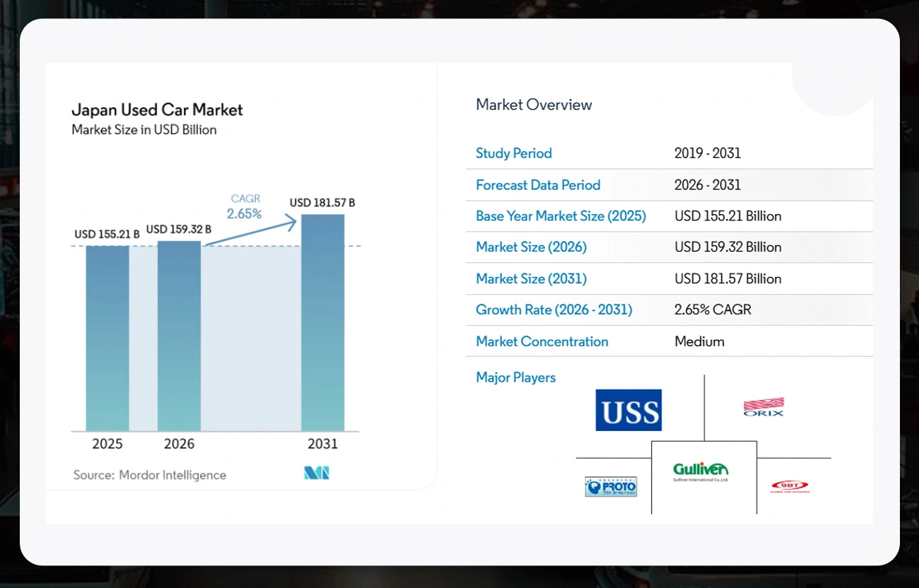Screen dimensions: 919x588
Task: Click the Source: Mordor Intelligence text
Action: click(x=150, y=475)
